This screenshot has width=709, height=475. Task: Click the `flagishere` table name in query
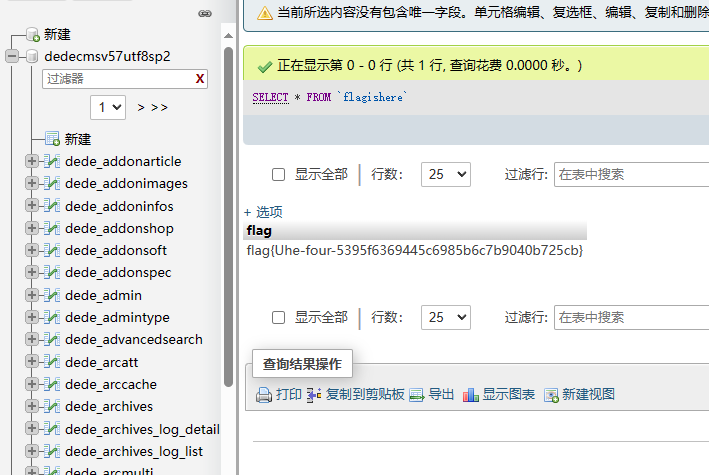click(x=372, y=97)
